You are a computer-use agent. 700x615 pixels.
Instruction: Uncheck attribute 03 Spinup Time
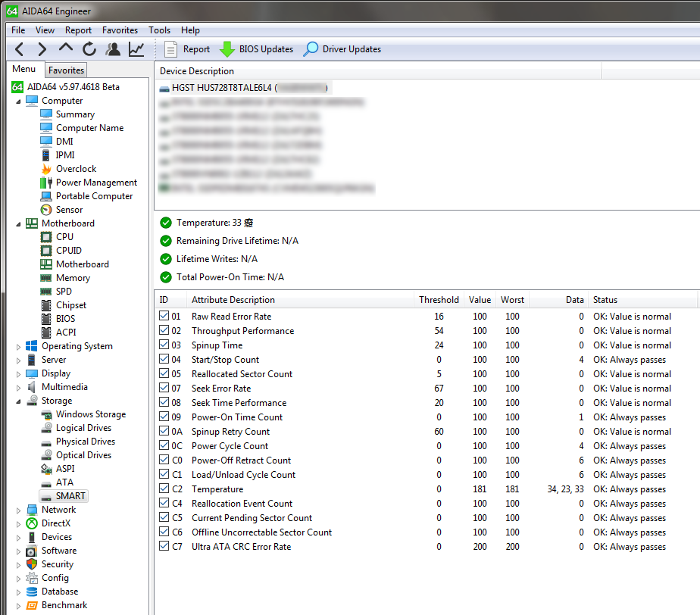pyautogui.click(x=164, y=344)
